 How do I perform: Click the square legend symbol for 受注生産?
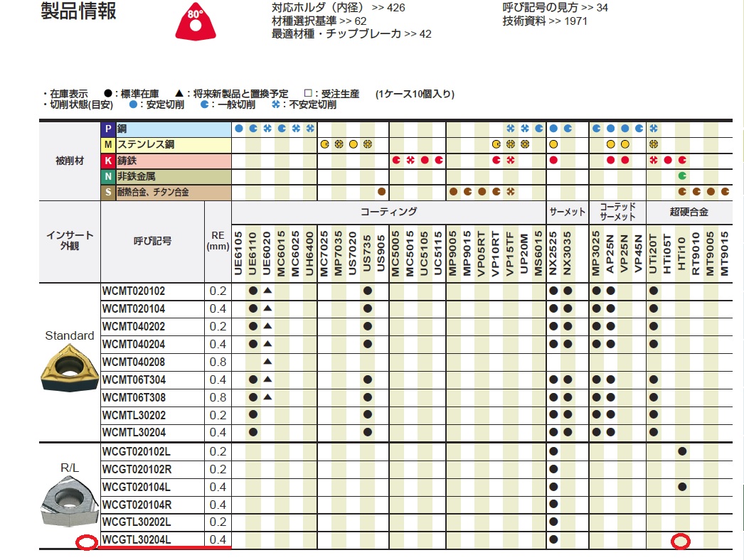click(x=308, y=93)
